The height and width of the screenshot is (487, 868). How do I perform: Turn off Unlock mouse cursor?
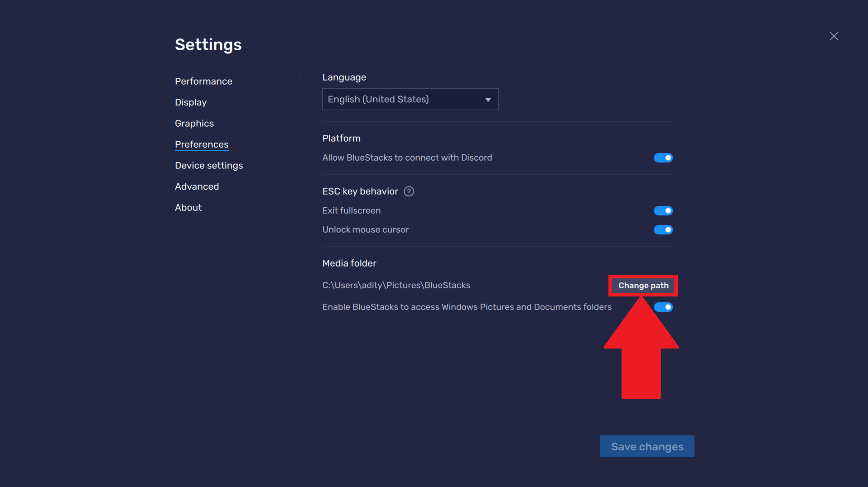663,229
